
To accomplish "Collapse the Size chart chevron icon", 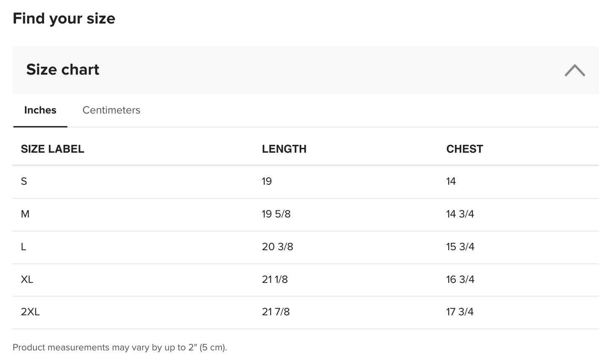I will (x=575, y=70).
